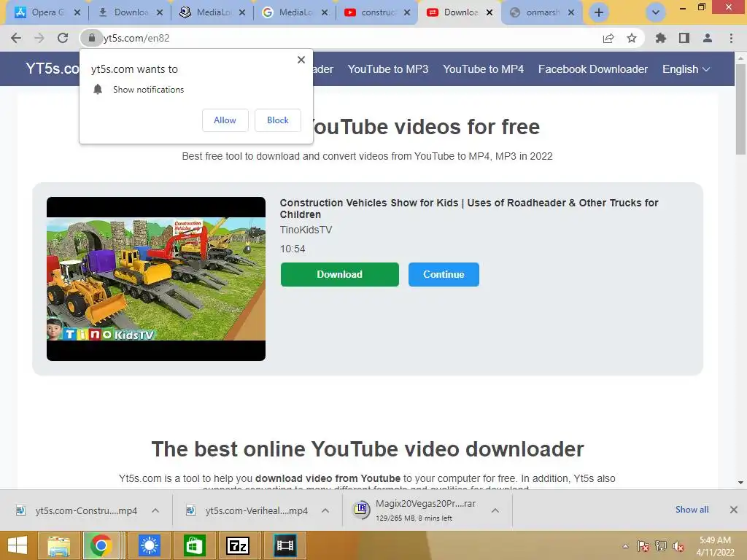Screen dimensions: 747x560
Task: Expand options for yt5s.com-Veriheal mp4 download
Action: point(325,510)
